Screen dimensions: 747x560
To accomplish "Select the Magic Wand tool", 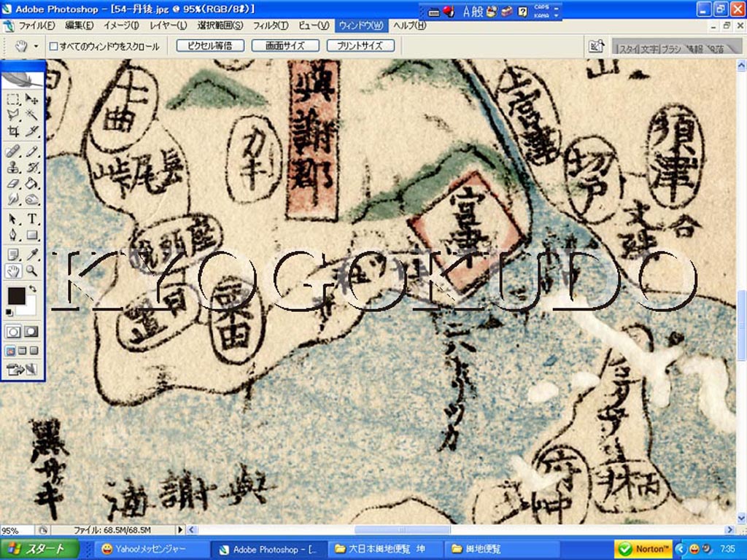I will point(31,114).
